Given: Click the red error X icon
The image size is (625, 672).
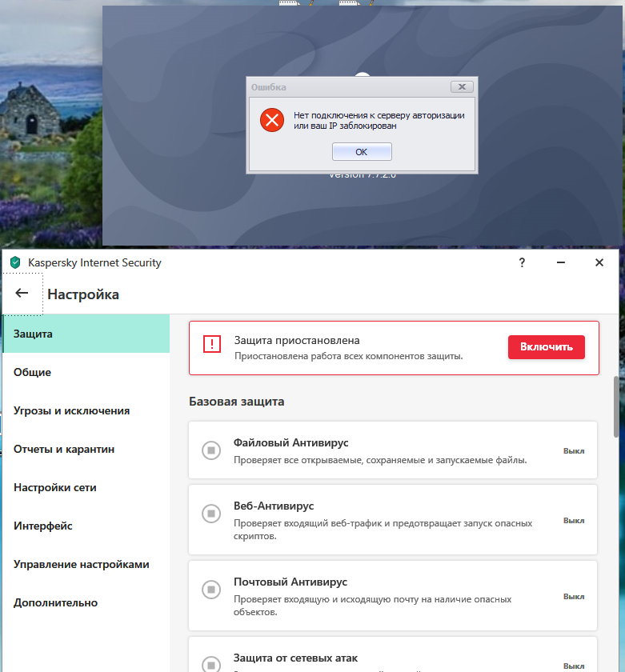Looking at the screenshot, I should tap(272, 120).
